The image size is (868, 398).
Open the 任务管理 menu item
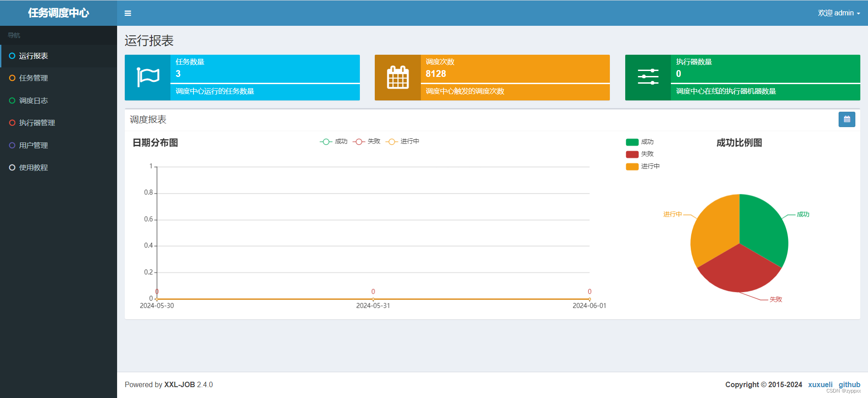point(58,78)
